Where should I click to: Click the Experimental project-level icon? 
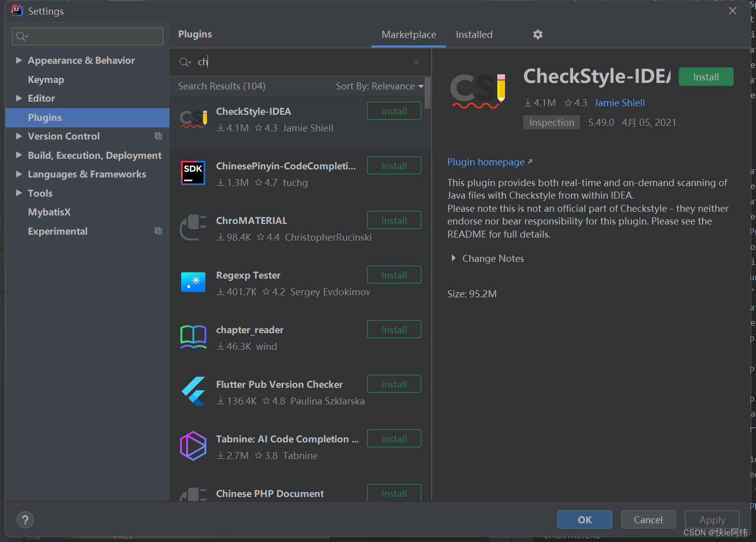tap(158, 231)
